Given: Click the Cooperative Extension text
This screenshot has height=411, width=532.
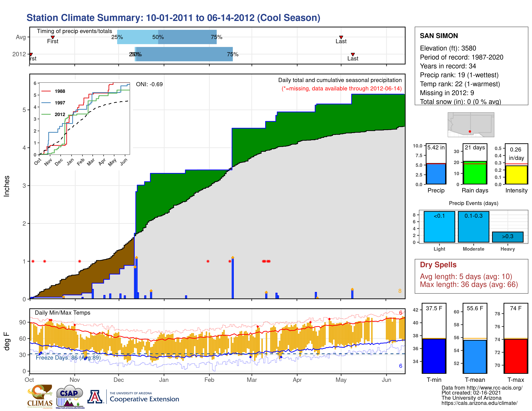Looking at the screenshot, I should pyautogui.click(x=144, y=399).
